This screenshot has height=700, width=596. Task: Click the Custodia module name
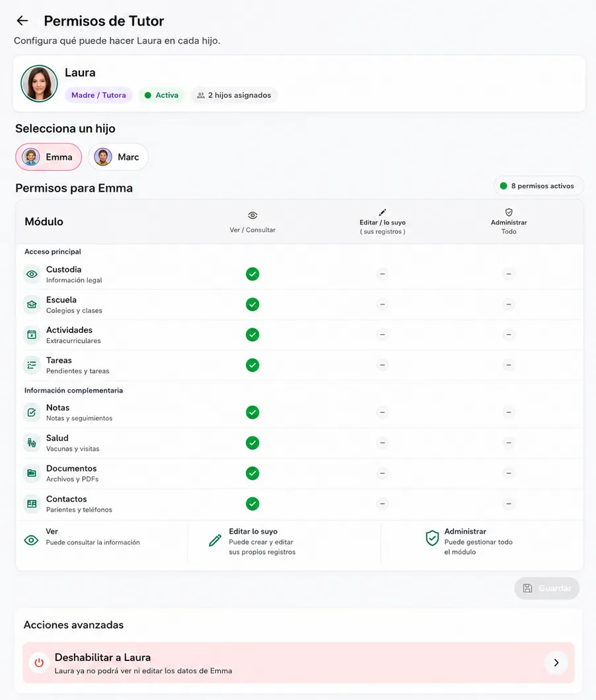(64, 269)
